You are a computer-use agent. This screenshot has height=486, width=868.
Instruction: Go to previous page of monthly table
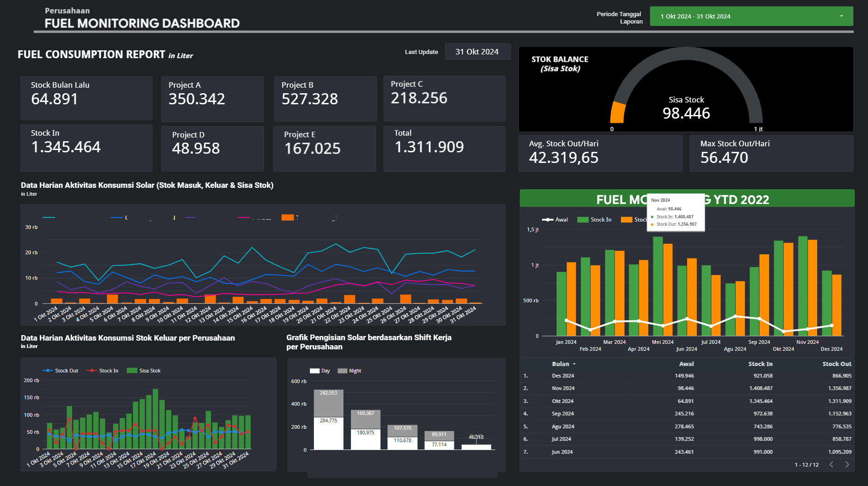tap(832, 464)
